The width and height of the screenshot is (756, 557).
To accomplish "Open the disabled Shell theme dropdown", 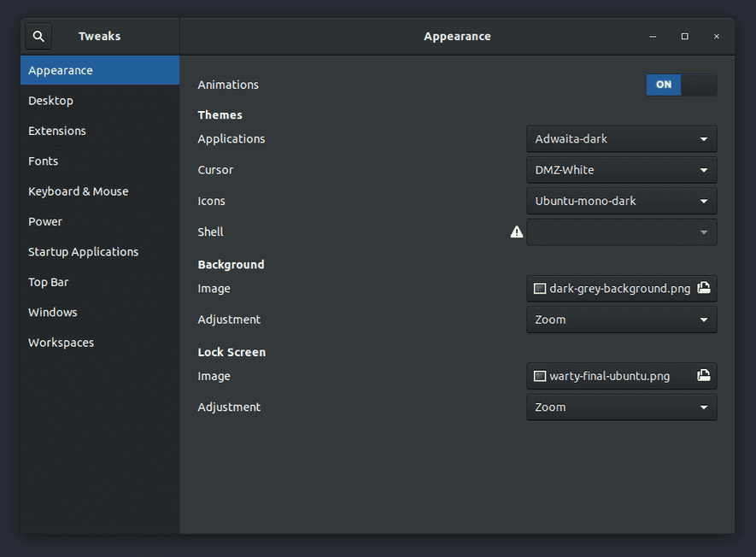I will (622, 232).
